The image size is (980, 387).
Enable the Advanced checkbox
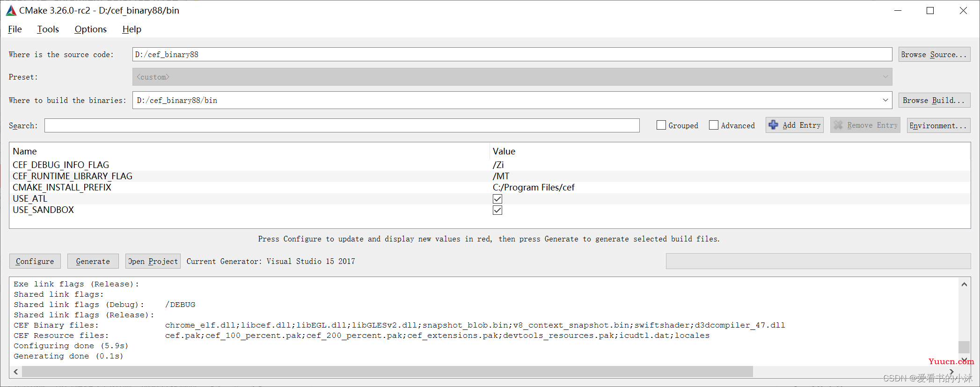point(714,125)
